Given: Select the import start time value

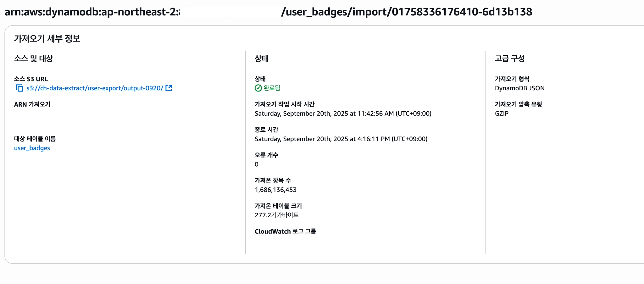Looking at the screenshot, I should pos(343,114).
